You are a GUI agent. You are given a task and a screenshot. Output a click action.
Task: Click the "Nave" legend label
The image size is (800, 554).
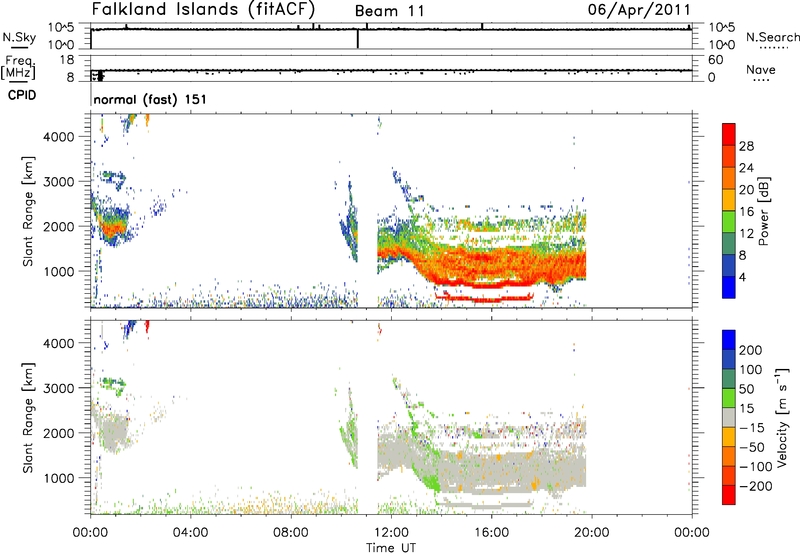coord(761,70)
